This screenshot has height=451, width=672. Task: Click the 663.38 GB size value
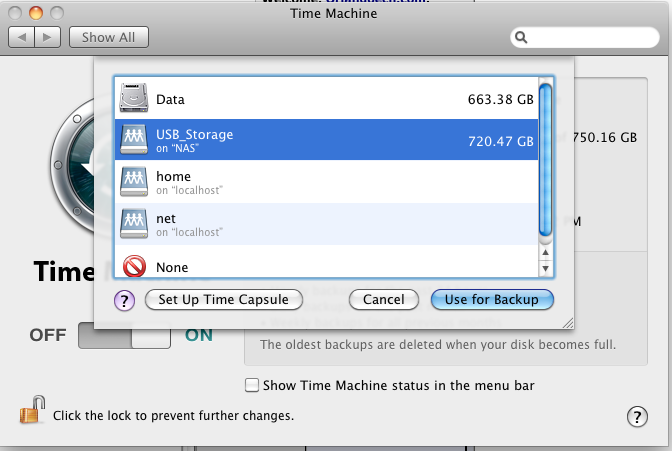click(501, 99)
